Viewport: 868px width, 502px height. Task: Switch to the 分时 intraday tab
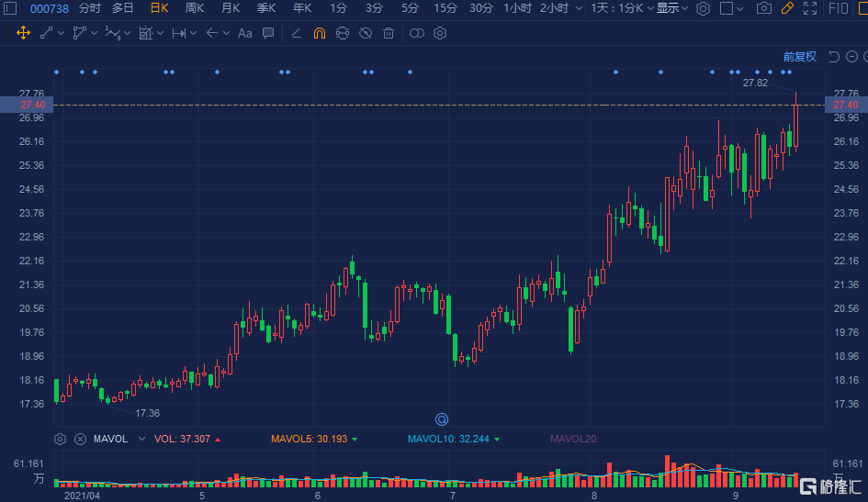tap(90, 8)
